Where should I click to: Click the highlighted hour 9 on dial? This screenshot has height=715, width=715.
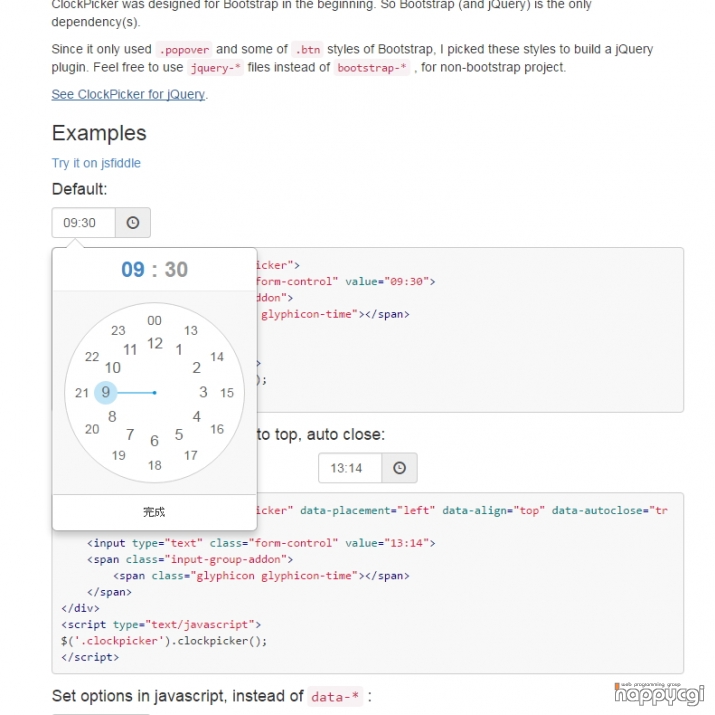point(106,392)
